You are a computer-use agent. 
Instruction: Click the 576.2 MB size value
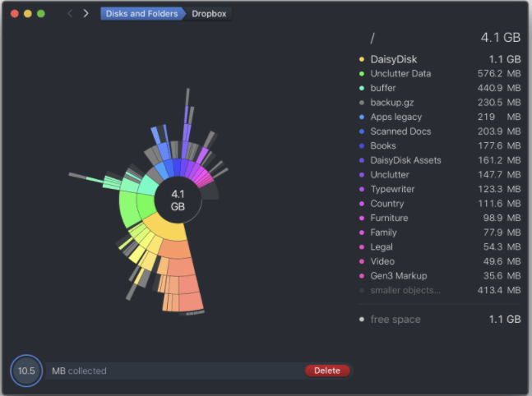point(499,74)
